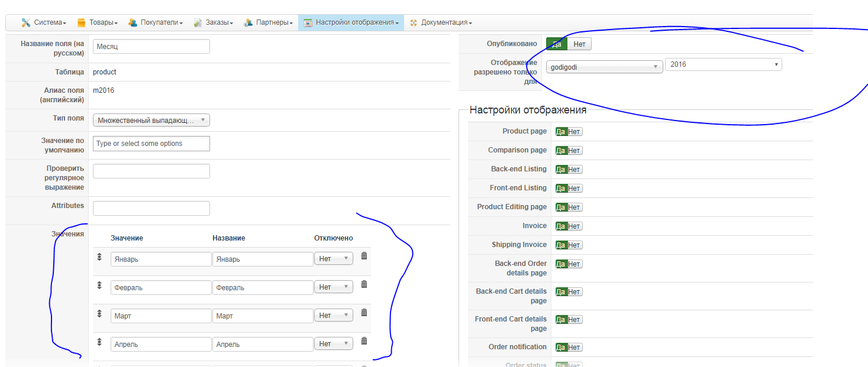Click the product table name text
This screenshot has width=868, height=367.
click(105, 72)
